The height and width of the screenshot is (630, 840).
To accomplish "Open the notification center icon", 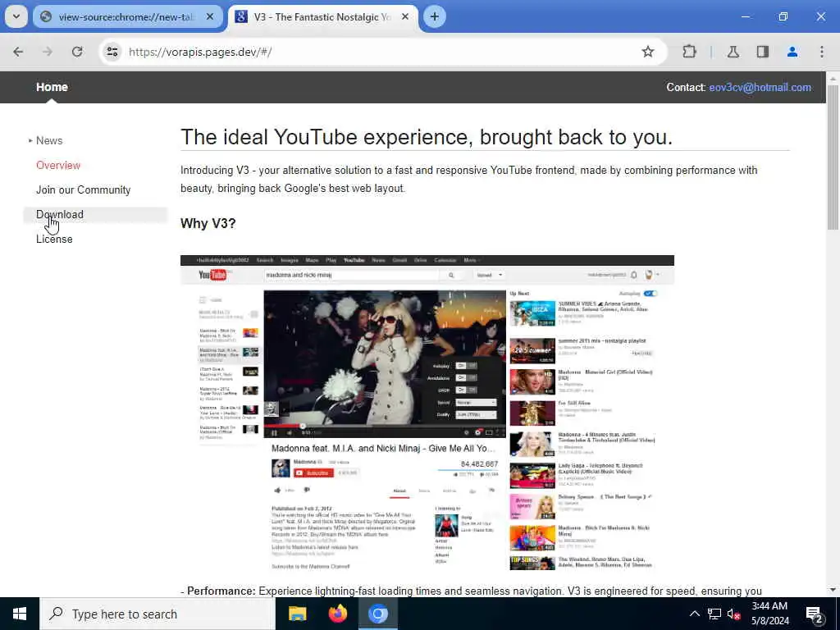I will point(815,614).
